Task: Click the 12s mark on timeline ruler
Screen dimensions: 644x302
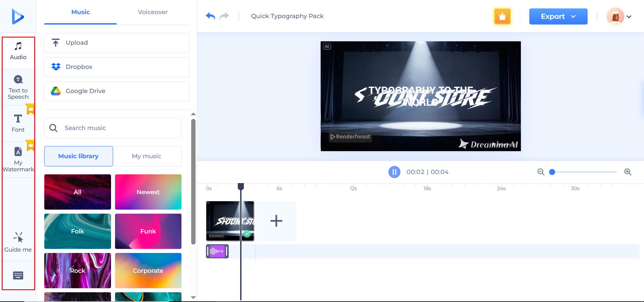Action: (353, 188)
